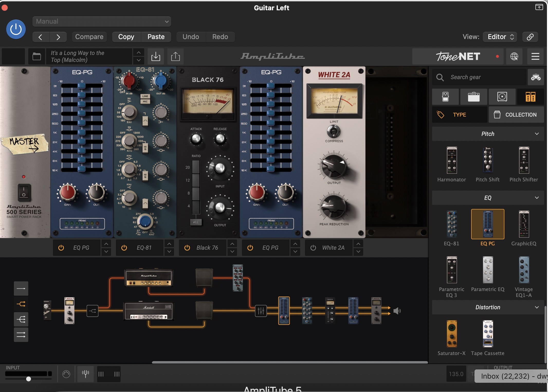
Task: Click the link chain icon
Action: [x=530, y=37]
